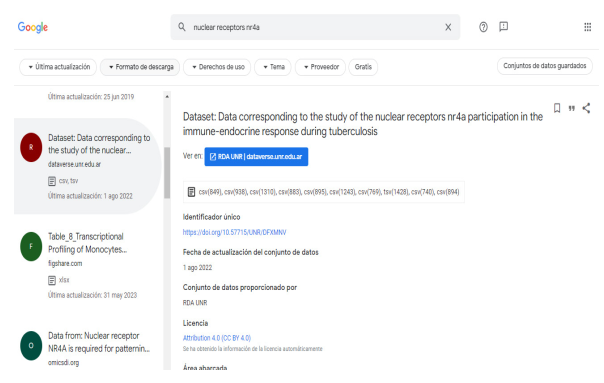Image resolution: width=604 pixels, height=383 pixels.
Task: Click the '1 ago 2022' date value
Action: coord(197,267)
